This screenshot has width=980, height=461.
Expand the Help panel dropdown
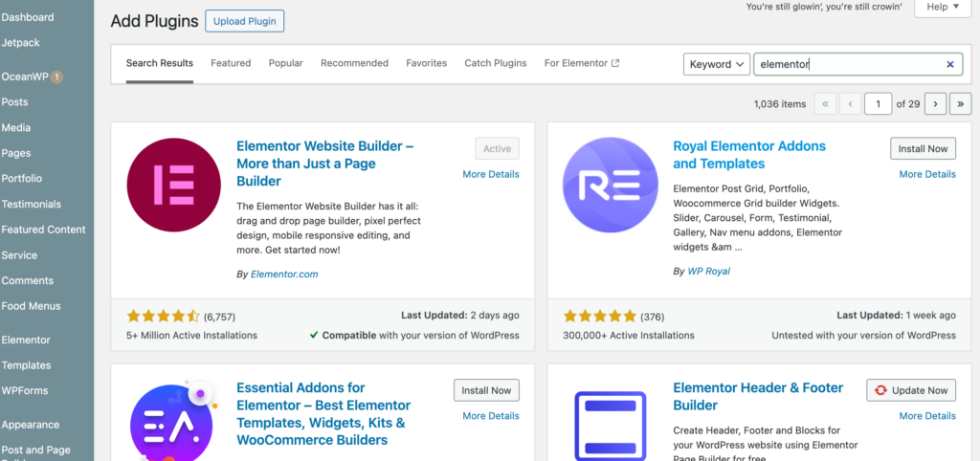[943, 7]
